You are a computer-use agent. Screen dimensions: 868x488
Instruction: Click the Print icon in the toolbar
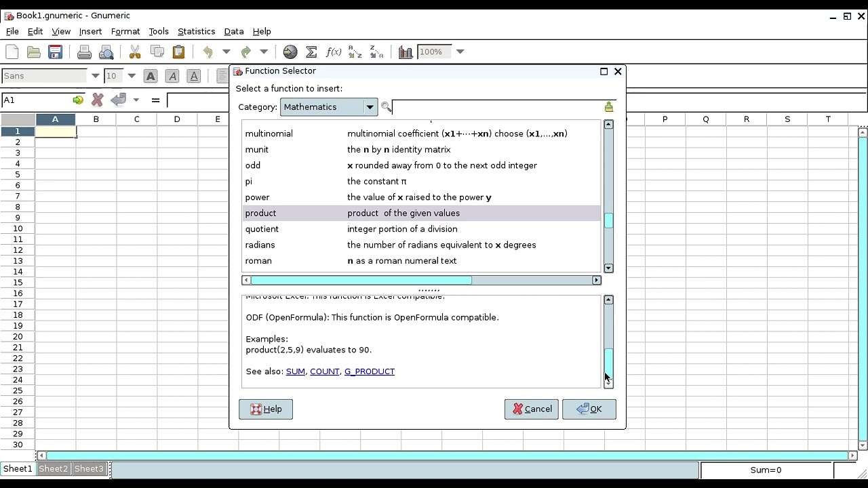pyautogui.click(x=84, y=52)
